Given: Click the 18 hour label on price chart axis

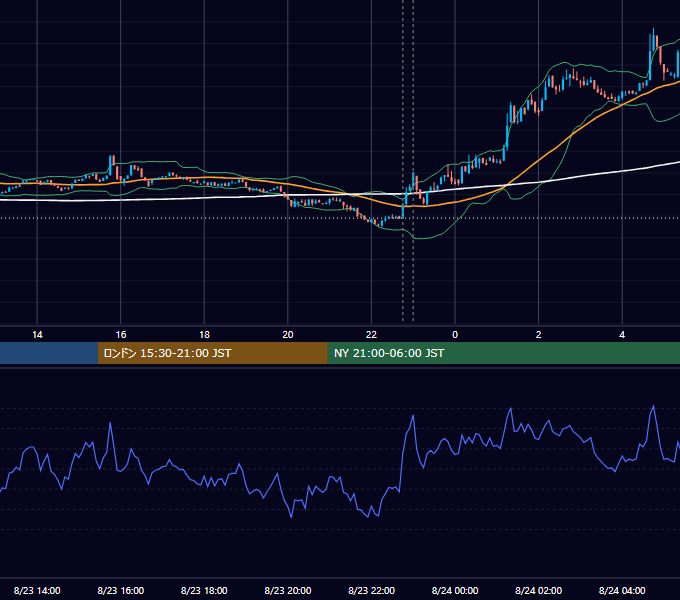Looking at the screenshot, I should [x=204, y=335].
